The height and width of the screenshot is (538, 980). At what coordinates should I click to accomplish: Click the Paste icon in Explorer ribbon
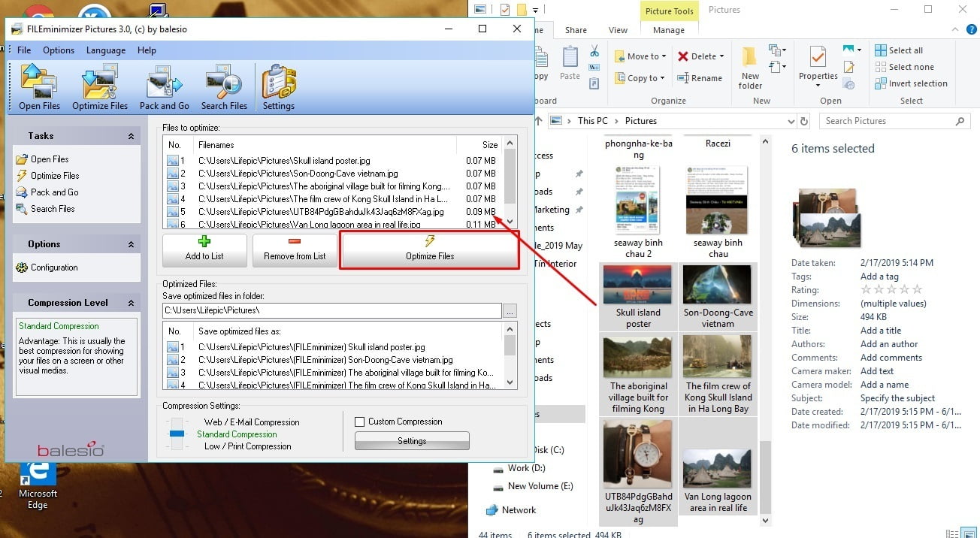tap(570, 63)
